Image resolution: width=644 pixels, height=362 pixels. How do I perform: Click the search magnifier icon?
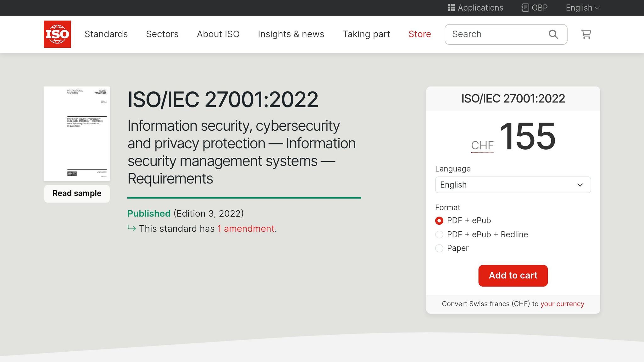click(553, 34)
